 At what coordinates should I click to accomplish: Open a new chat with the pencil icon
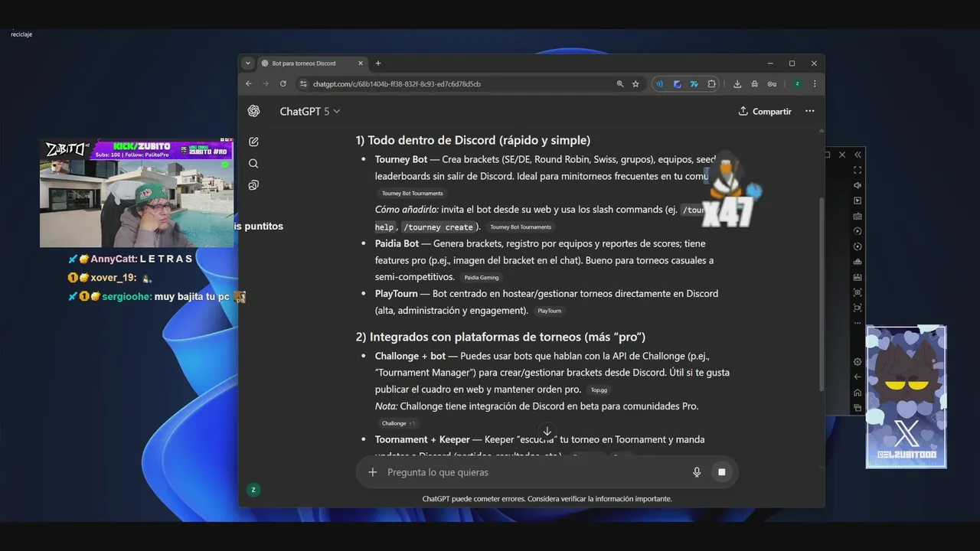tap(253, 142)
